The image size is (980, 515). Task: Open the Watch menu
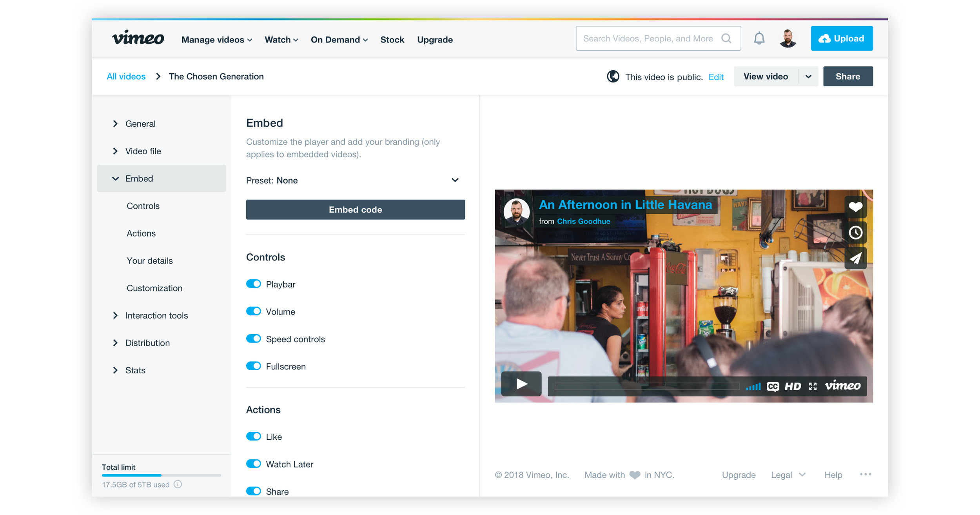coord(281,40)
